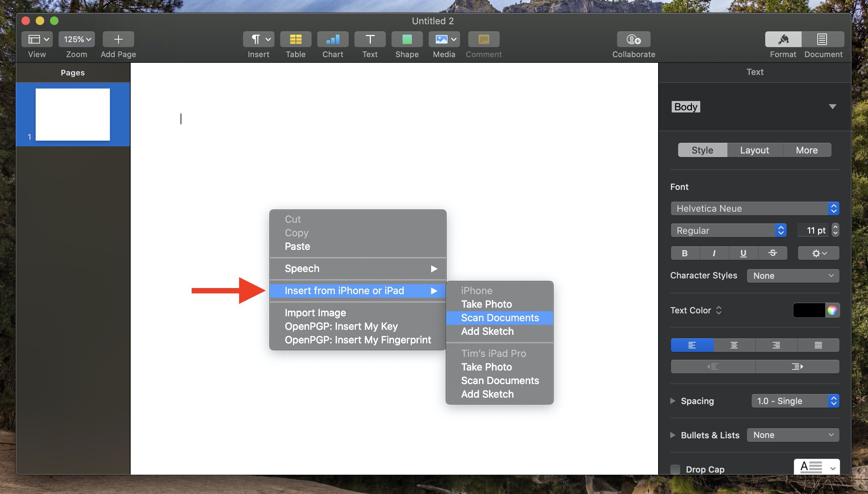
Task: Insert a Table into the document
Action: [295, 39]
